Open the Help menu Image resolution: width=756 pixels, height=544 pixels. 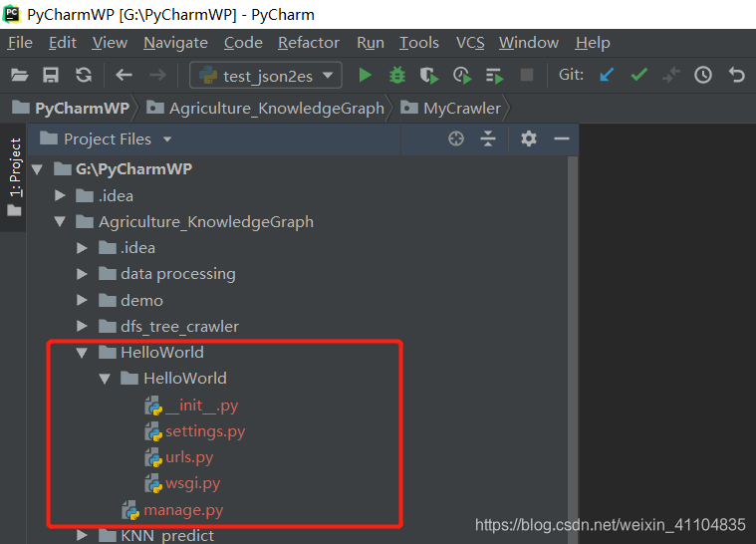pos(593,43)
